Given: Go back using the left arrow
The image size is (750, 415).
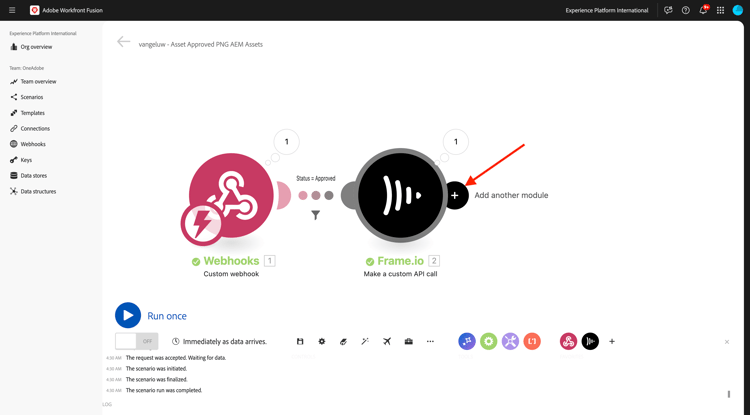Looking at the screenshot, I should coord(123,42).
